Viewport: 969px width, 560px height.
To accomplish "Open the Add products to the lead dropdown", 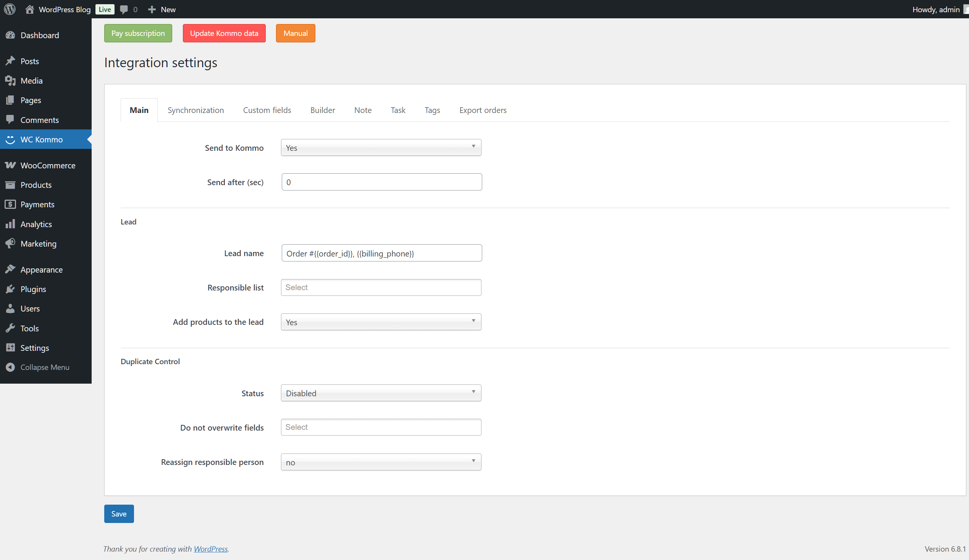I will point(381,322).
